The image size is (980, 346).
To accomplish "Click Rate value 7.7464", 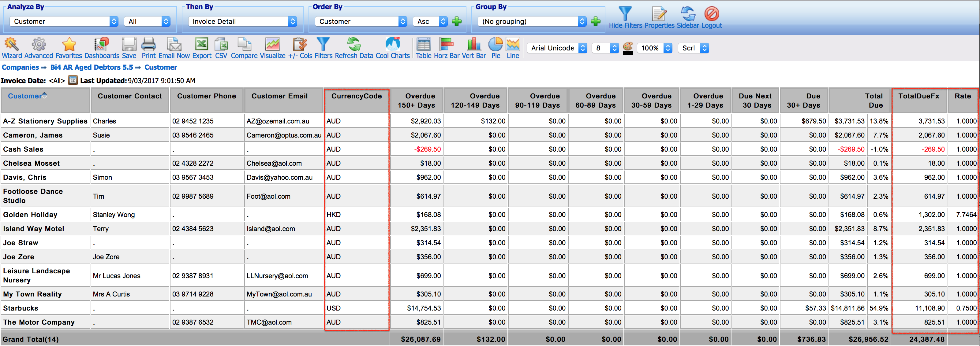I will (966, 215).
